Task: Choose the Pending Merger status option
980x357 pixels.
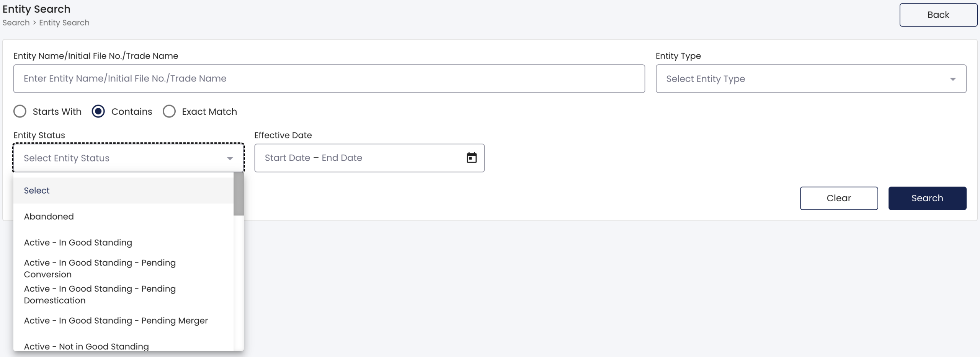Action: tap(123, 321)
